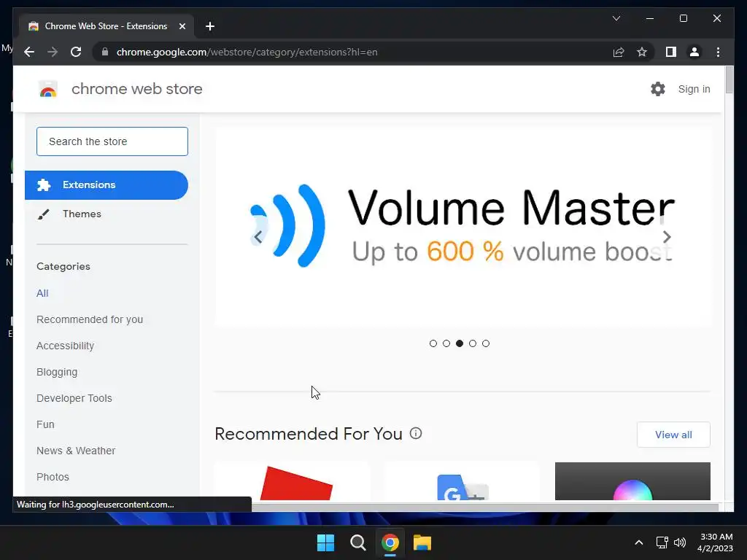This screenshot has width=747, height=560.
Task: Open the News & Weather category
Action: click(76, 451)
